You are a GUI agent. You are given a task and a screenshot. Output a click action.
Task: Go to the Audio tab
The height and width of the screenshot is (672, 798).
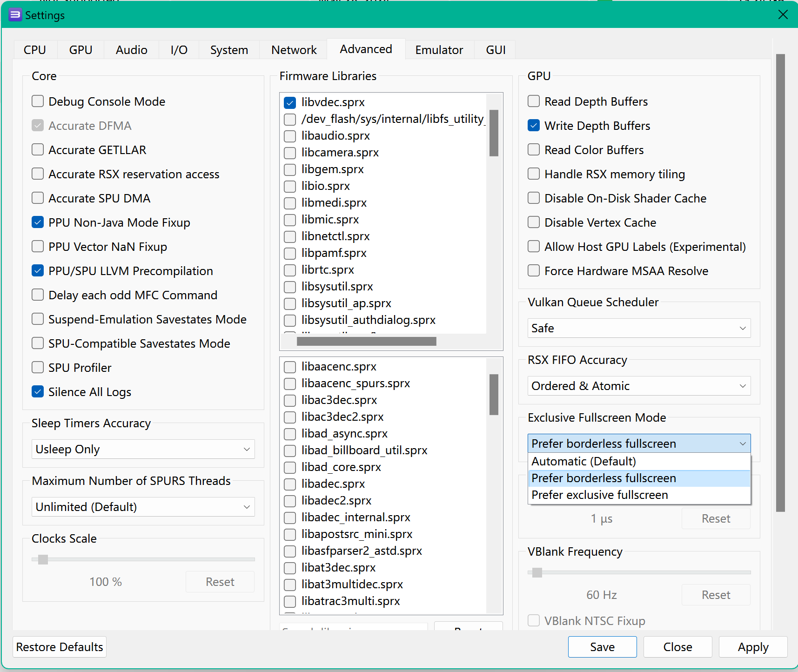pyautogui.click(x=132, y=50)
